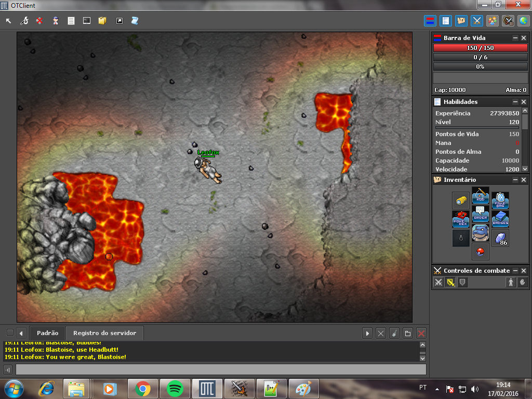Click the Experiência value 27393850
This screenshot has width=532, height=399.
point(504,113)
